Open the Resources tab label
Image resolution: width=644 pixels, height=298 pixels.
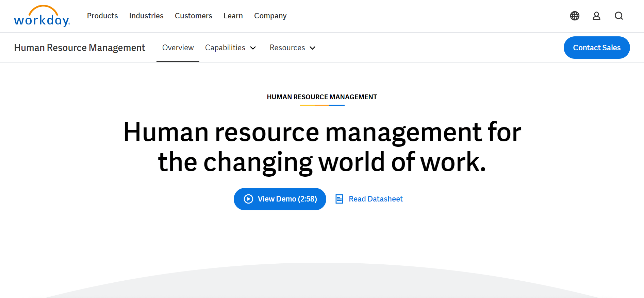tap(287, 48)
